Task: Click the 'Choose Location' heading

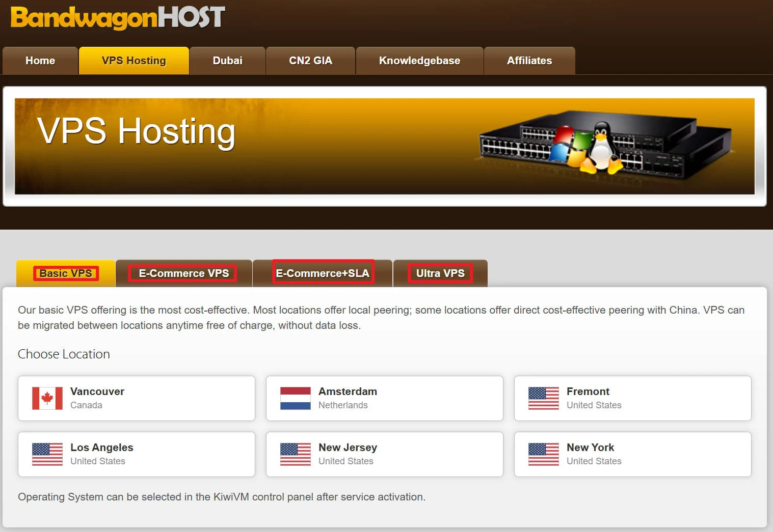Action: [64, 354]
